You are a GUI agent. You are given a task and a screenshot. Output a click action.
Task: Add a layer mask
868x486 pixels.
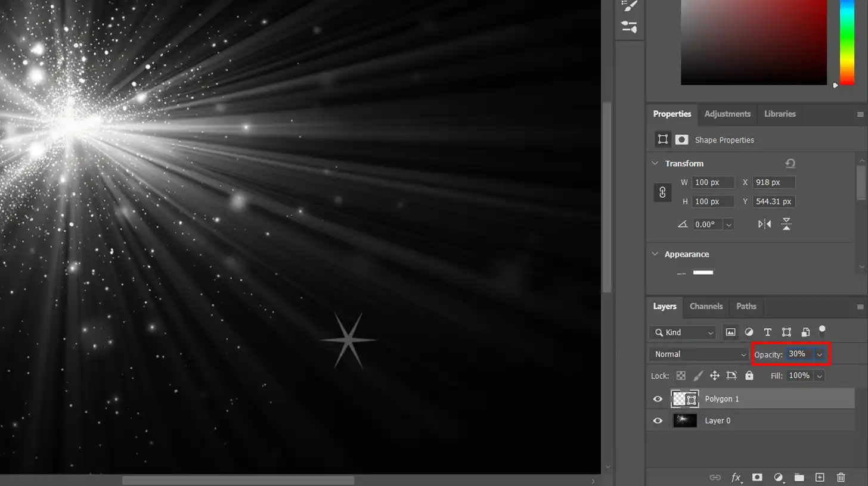pos(757,477)
